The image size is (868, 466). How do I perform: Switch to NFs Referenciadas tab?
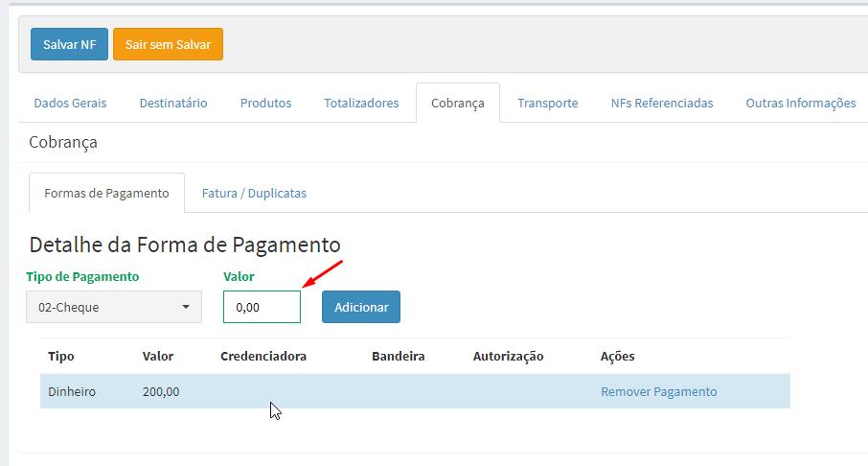coord(662,103)
